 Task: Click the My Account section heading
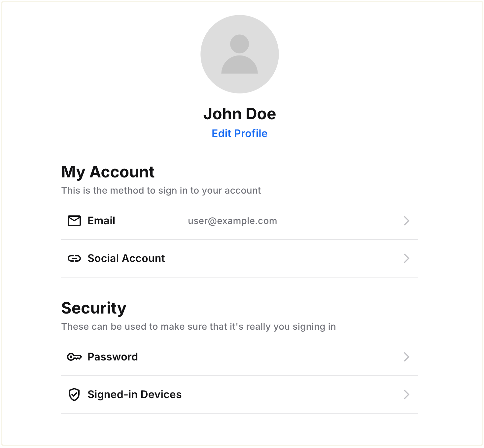pos(108,172)
